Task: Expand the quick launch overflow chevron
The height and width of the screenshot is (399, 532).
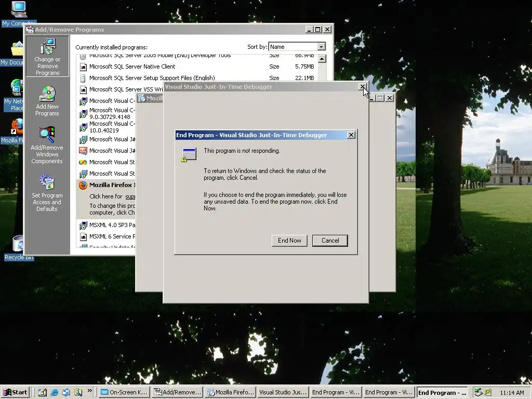Action: pyautogui.click(x=89, y=391)
